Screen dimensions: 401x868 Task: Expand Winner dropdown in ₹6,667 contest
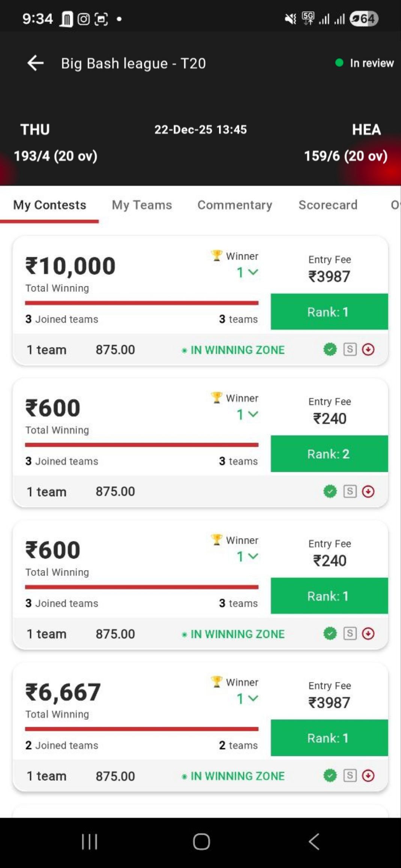point(248,699)
